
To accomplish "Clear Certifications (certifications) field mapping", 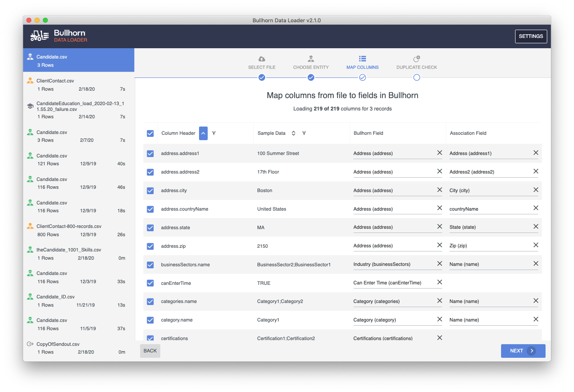I will [440, 338].
